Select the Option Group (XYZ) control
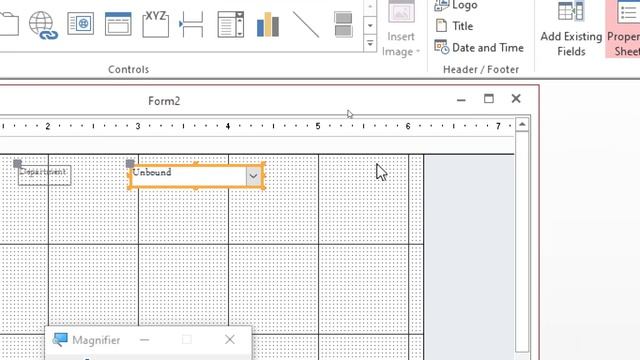The width and height of the screenshot is (640, 360). tap(156, 24)
